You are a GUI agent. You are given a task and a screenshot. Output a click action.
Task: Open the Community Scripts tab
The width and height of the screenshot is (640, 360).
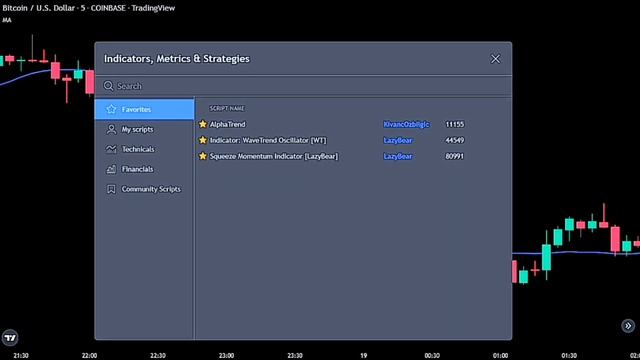pyautogui.click(x=144, y=189)
